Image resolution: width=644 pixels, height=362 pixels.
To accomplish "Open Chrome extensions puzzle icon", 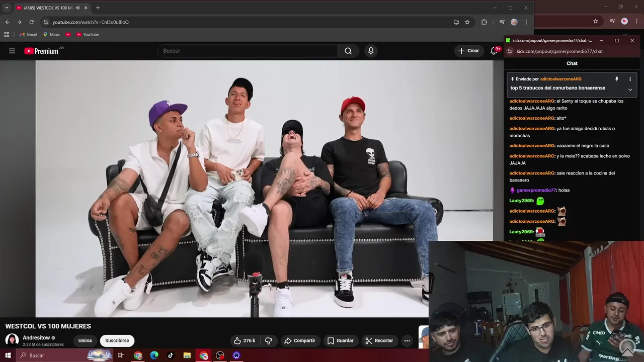I will [484, 22].
